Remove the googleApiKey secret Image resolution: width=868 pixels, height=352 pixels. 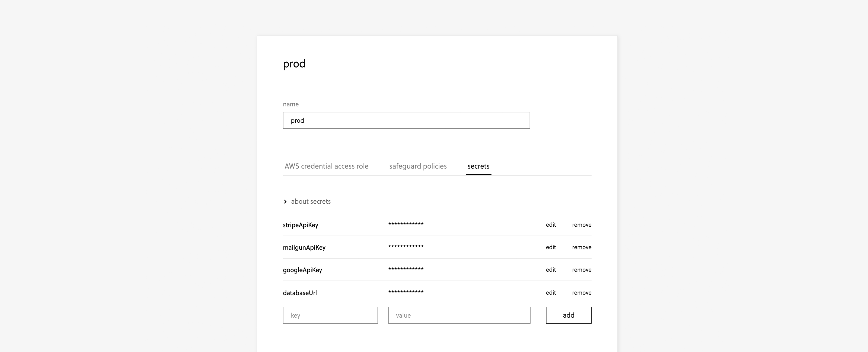pos(581,270)
